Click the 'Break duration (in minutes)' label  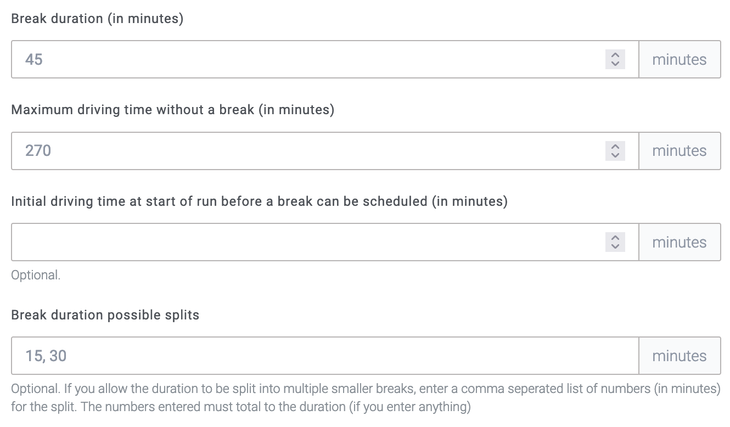[97, 19]
